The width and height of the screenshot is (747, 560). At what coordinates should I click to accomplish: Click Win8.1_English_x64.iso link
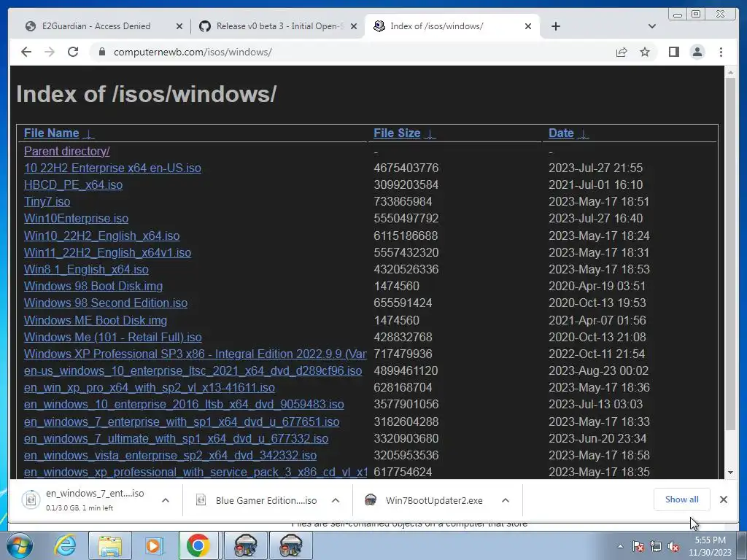pos(86,270)
